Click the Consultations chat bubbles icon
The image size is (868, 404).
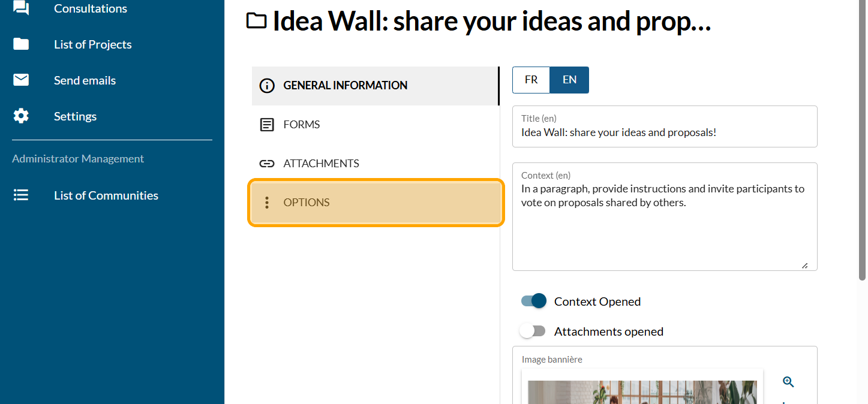tap(21, 8)
